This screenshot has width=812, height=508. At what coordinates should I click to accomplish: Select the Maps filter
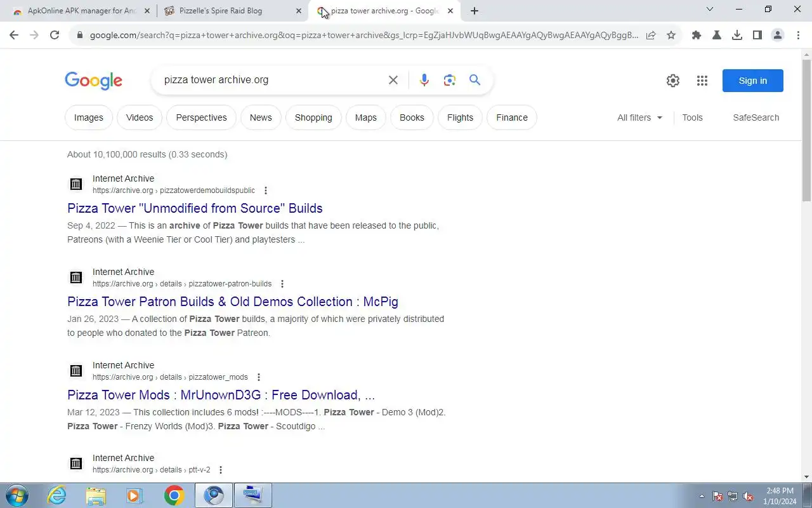366,117
